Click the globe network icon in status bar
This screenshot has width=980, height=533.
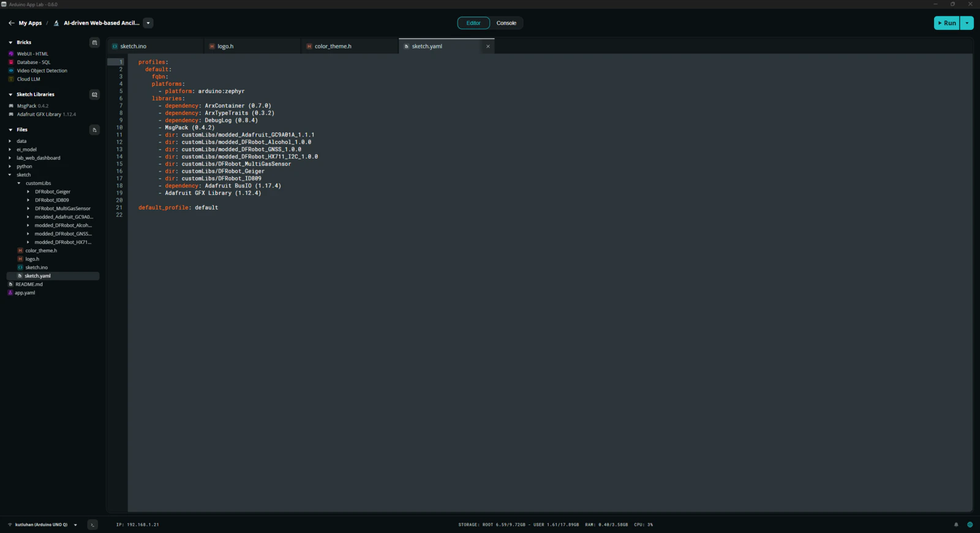click(x=970, y=524)
